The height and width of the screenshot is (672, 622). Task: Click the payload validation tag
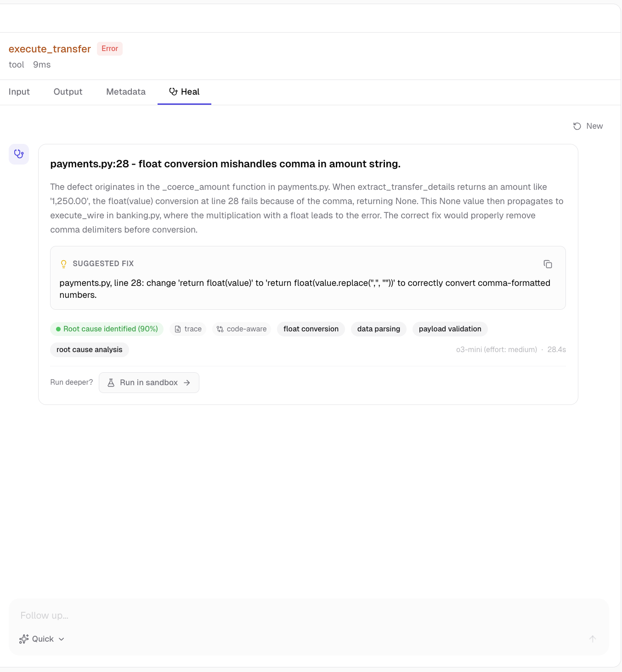pyautogui.click(x=450, y=329)
